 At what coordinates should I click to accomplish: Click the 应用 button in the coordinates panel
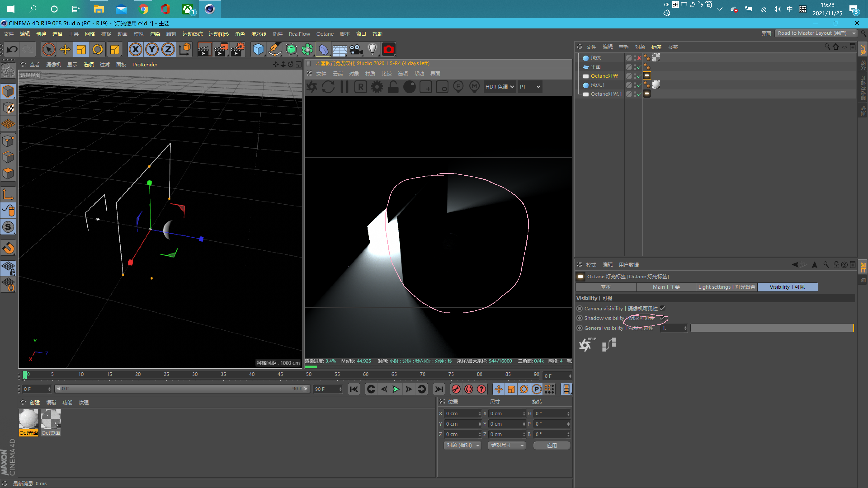[x=552, y=445]
